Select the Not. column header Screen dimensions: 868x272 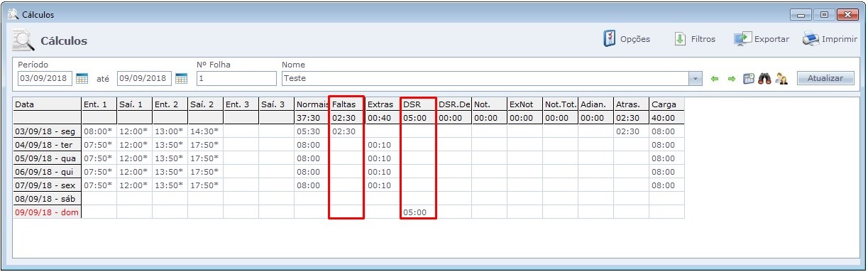pos(489,104)
